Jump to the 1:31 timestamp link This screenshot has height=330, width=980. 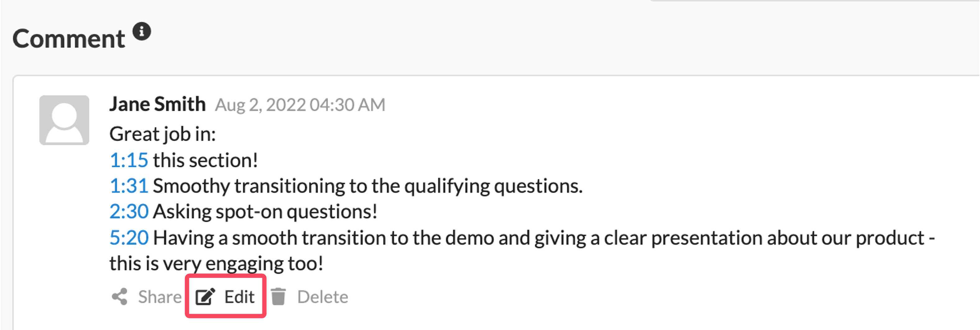point(129,186)
